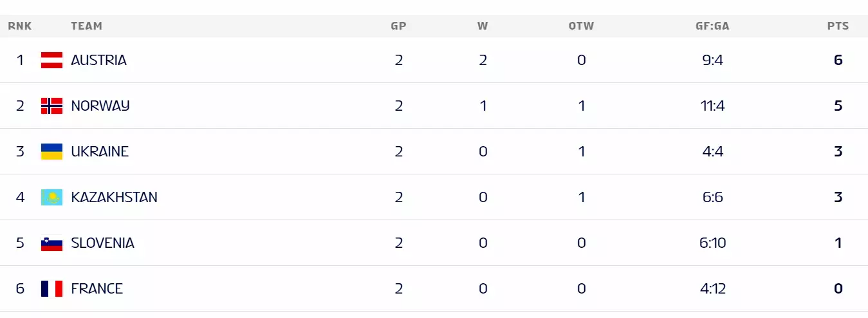Open the FRANCE team page

(97, 289)
